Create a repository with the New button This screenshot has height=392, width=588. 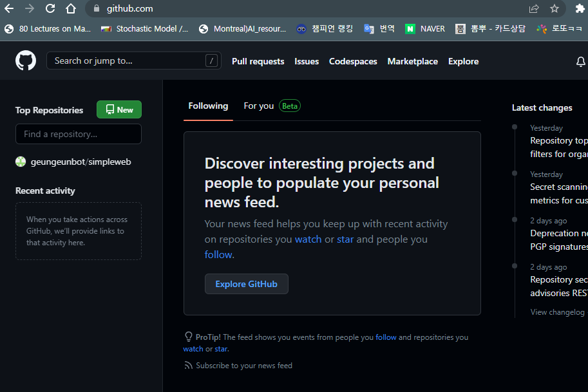[119, 109]
